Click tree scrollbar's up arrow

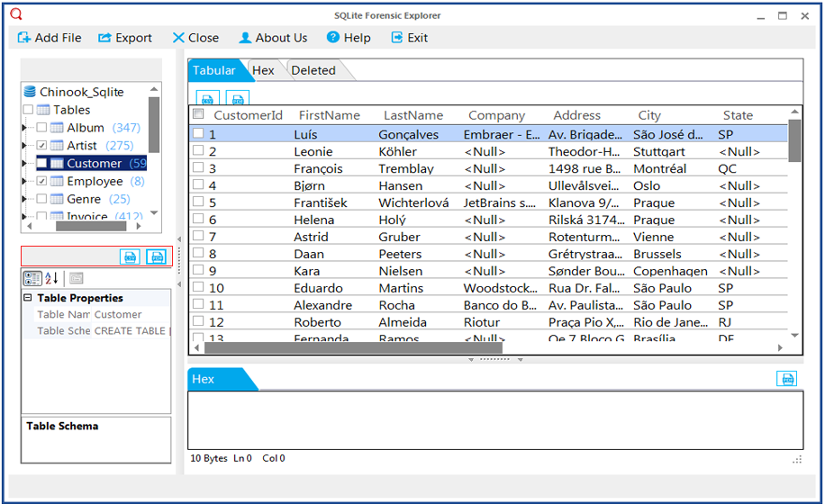(x=154, y=89)
